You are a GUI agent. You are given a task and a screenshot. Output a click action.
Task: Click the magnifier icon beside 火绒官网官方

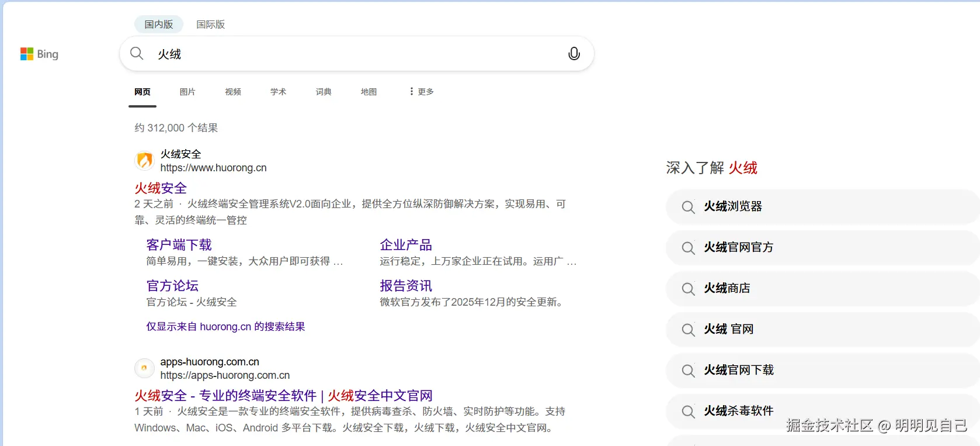click(x=689, y=248)
